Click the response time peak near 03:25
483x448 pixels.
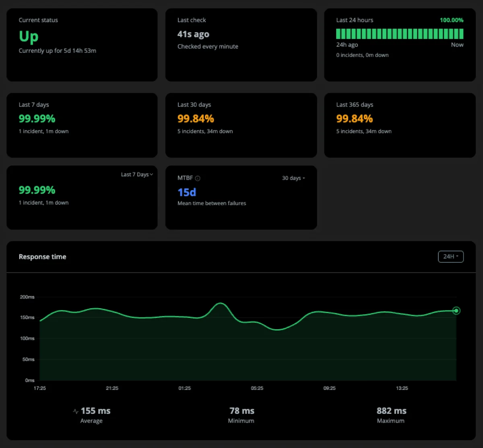pos(220,303)
